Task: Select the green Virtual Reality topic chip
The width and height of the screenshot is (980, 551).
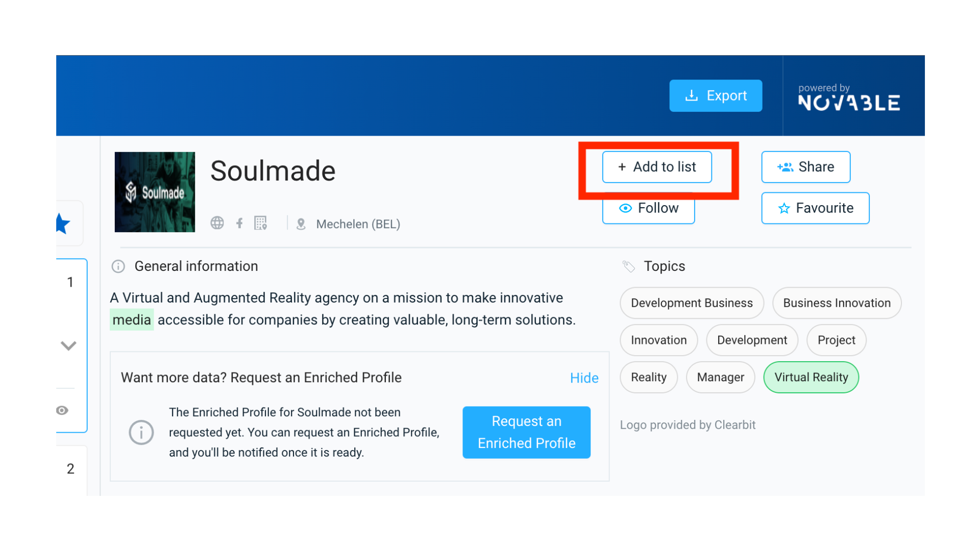Action: [811, 378]
